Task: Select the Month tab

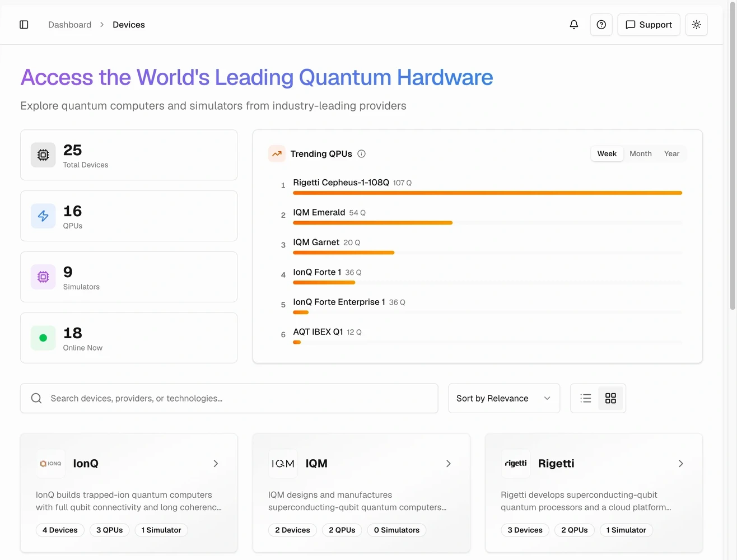Action: click(641, 154)
